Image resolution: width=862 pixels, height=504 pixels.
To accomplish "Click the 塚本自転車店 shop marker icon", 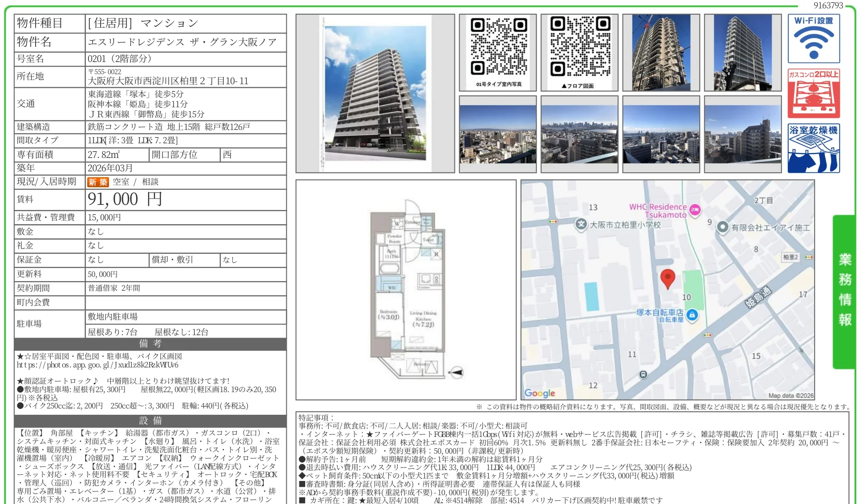I will coord(692,315).
